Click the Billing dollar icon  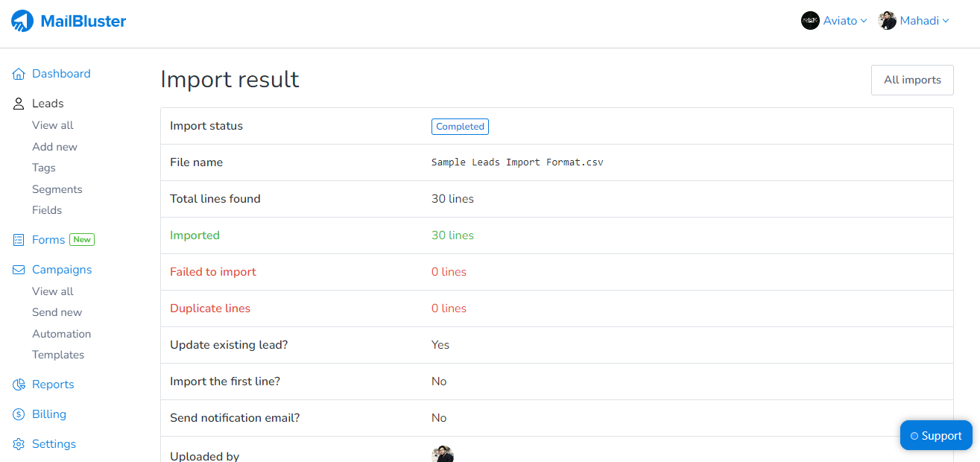(18, 414)
